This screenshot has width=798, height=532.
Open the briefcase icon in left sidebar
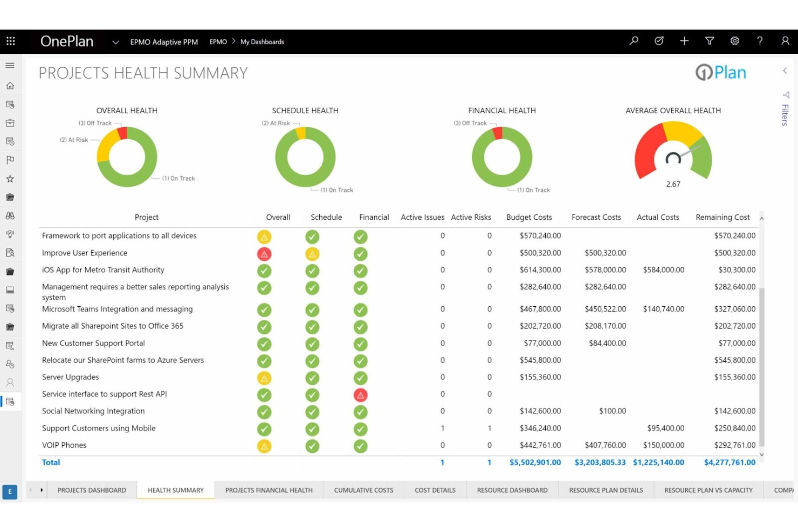10,123
